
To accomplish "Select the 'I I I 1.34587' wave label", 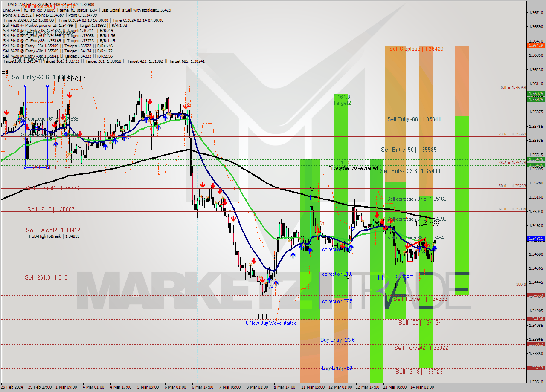I will 396,278.
